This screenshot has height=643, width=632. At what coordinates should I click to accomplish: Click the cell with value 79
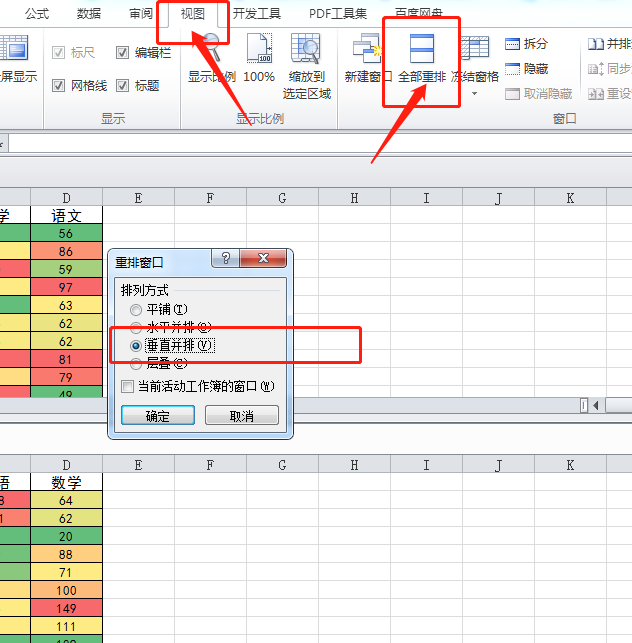click(x=66, y=377)
